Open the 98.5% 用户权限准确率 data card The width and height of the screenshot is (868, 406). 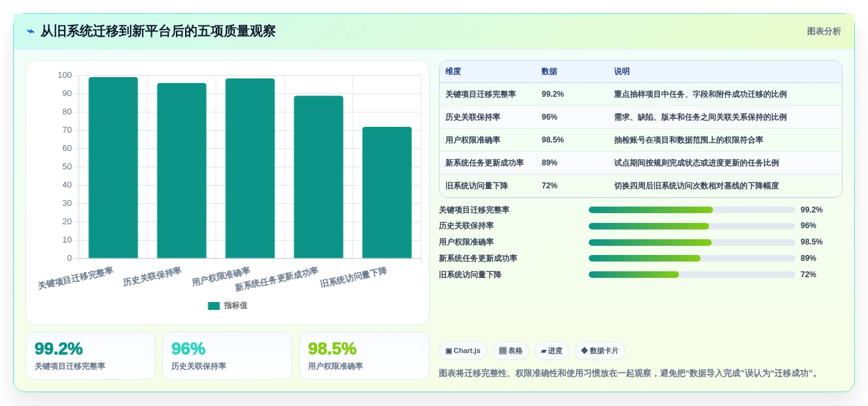click(364, 356)
